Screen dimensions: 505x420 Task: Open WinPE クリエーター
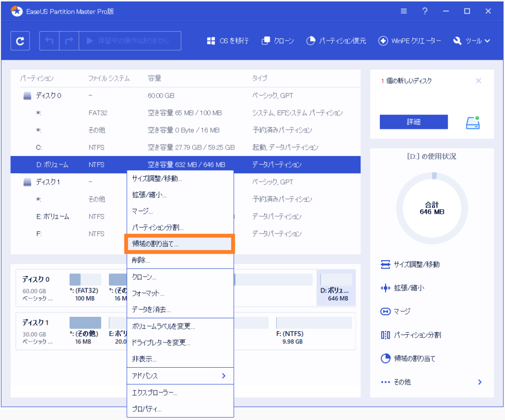coord(410,41)
